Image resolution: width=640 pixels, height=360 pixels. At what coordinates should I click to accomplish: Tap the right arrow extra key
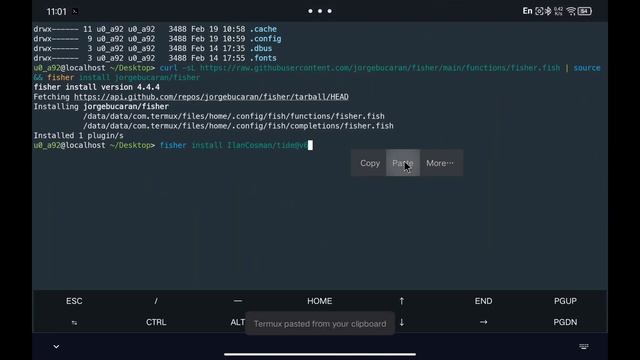click(483, 322)
